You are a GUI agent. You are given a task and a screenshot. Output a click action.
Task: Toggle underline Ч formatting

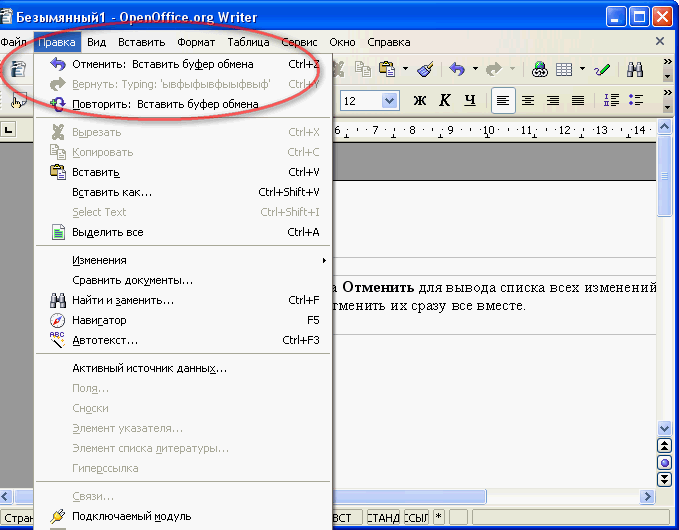coord(470,100)
